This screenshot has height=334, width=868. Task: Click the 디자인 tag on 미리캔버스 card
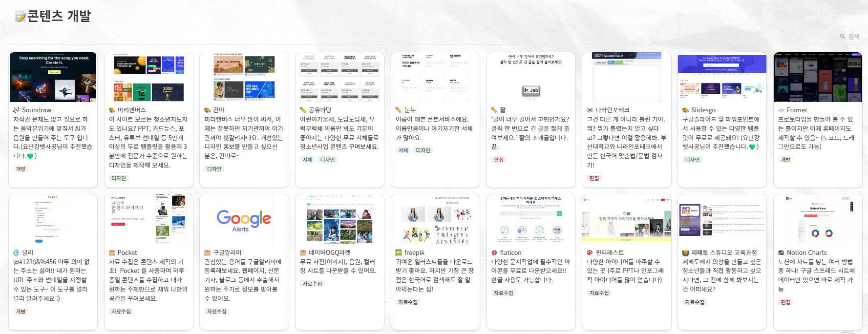[x=119, y=178]
